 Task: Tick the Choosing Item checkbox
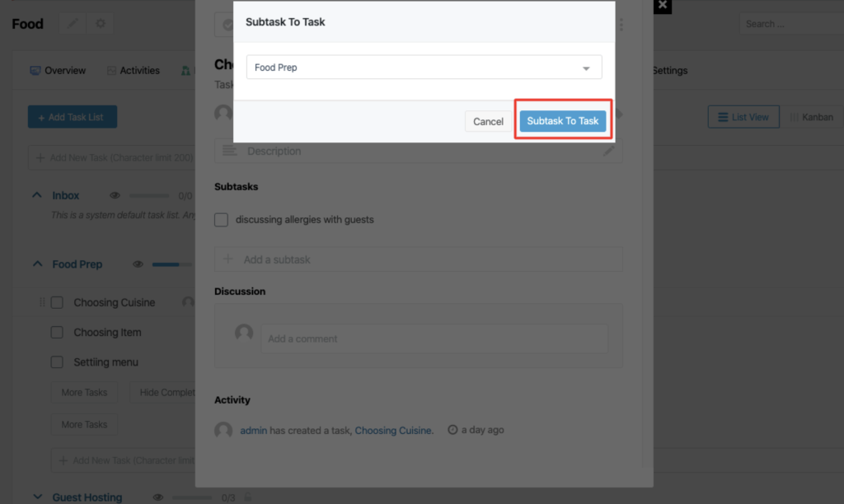(57, 333)
